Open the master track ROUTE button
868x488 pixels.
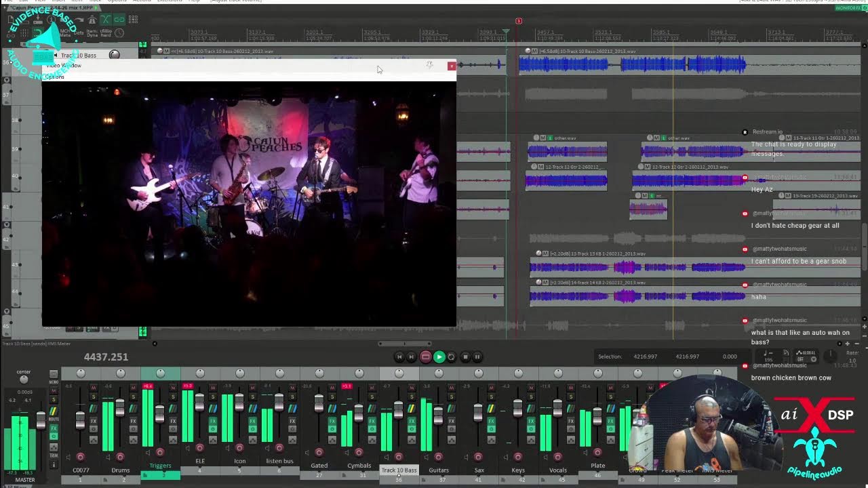point(54,411)
